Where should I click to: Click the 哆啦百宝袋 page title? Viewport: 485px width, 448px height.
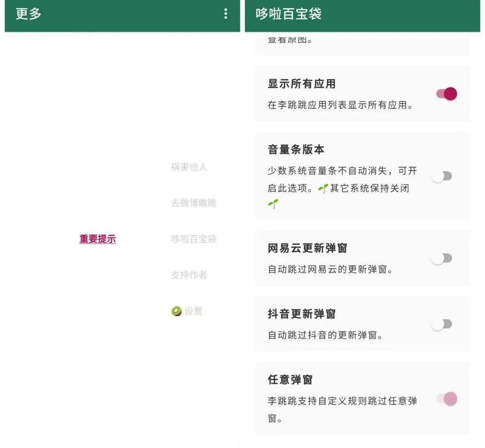coord(288,14)
